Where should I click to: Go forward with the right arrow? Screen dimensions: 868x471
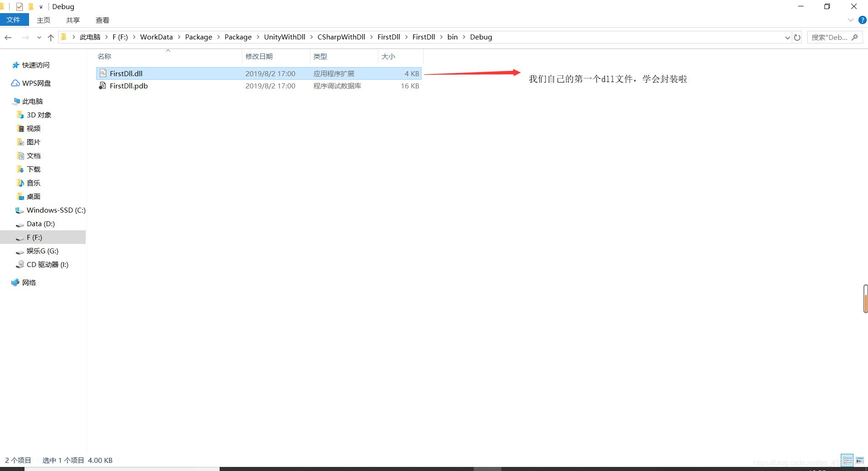pos(25,37)
